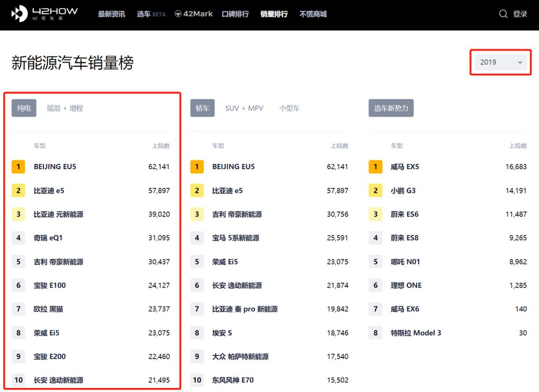Open 销量排行 in the navigation bar
Screen dimensions: 539x392
(274, 14)
